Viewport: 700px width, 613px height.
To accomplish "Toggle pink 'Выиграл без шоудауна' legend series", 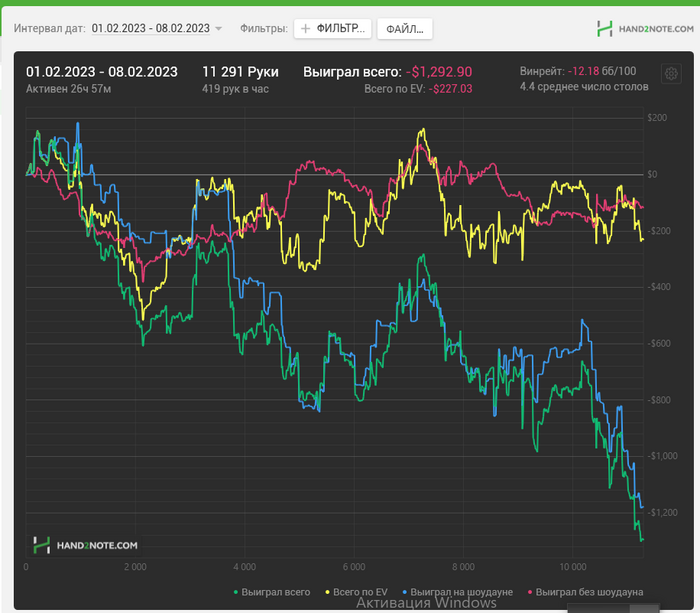I will pyautogui.click(x=585, y=592).
